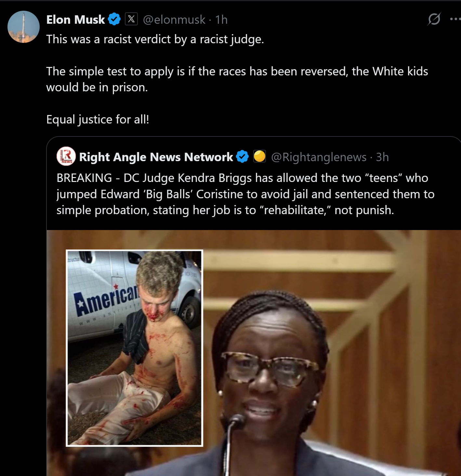The width and height of the screenshot is (461, 476).
Task: Open the Elon Musk display name link
Action: point(75,19)
